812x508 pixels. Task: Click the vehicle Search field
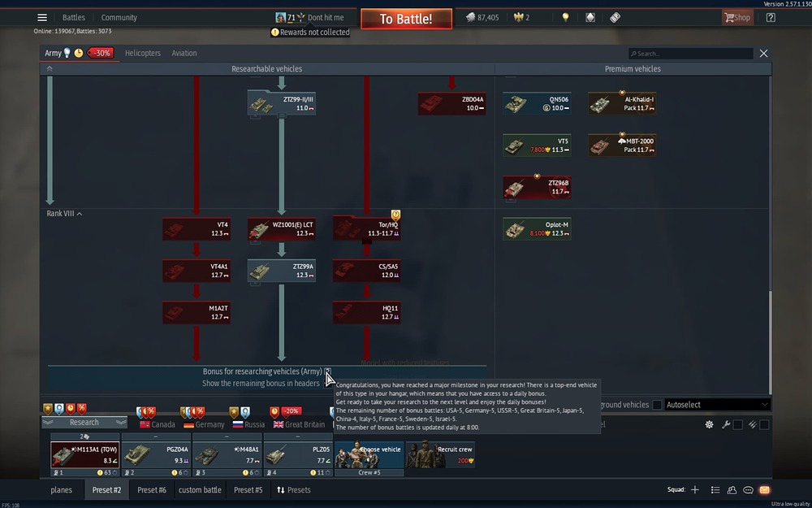[x=691, y=54]
